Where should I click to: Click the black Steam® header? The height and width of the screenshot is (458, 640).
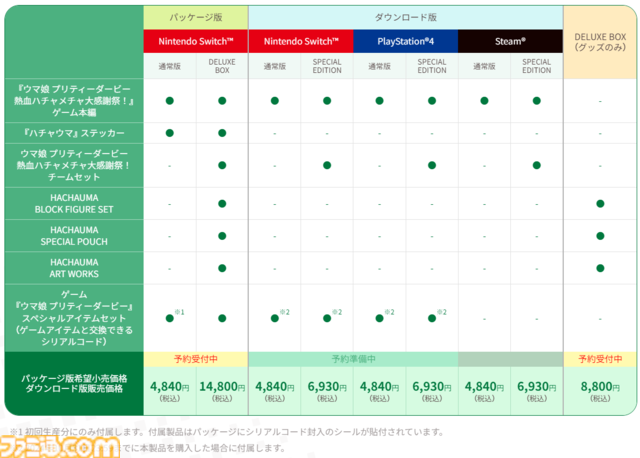pyautogui.click(x=510, y=41)
